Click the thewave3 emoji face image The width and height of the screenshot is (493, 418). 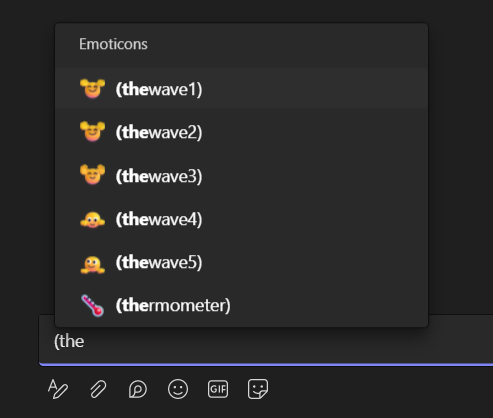click(x=92, y=174)
